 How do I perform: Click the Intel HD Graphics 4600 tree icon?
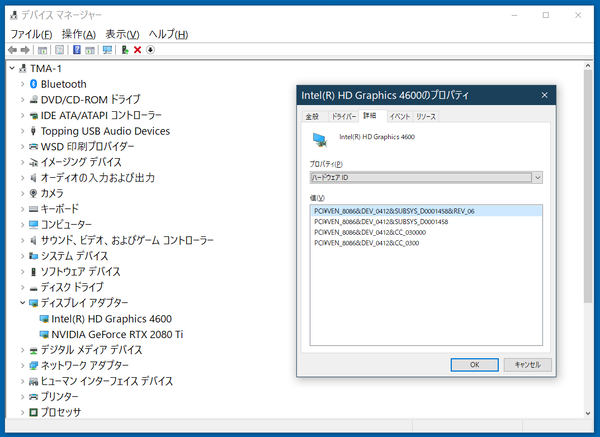point(44,319)
